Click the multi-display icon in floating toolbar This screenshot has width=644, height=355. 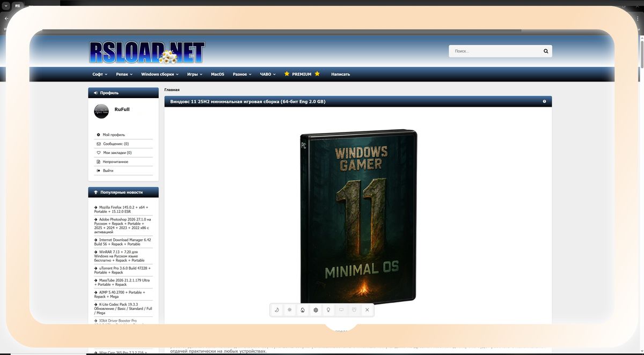coord(354,310)
